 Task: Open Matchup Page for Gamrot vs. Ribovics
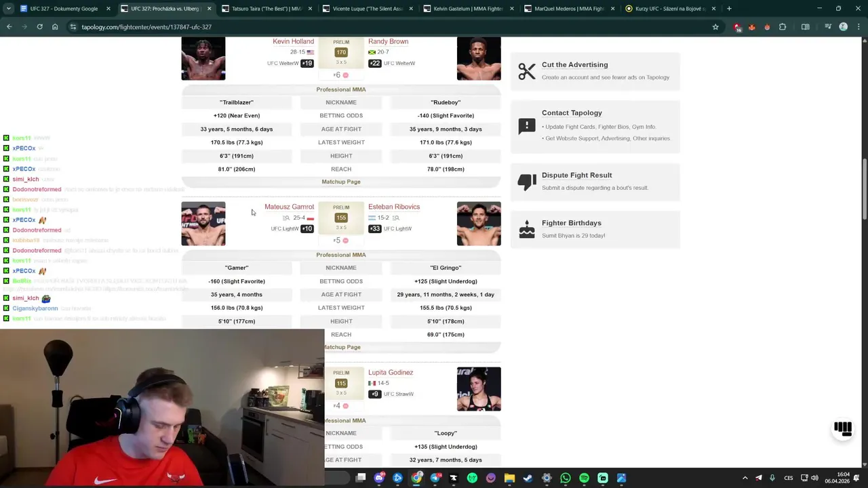342,347
